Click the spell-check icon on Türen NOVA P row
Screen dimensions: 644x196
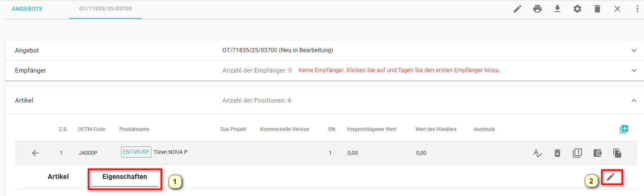click(x=537, y=153)
